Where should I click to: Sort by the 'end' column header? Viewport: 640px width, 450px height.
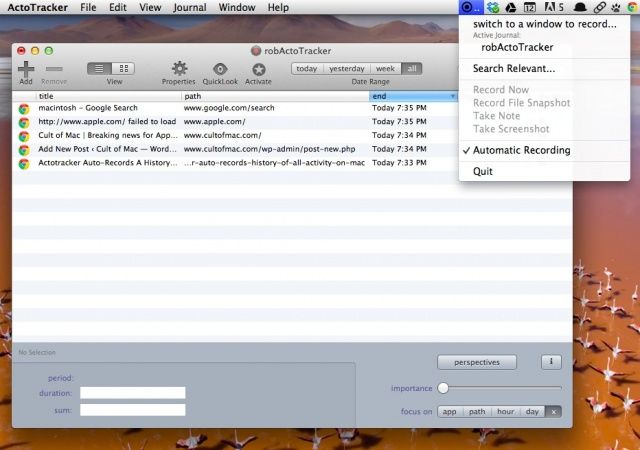coord(413,96)
